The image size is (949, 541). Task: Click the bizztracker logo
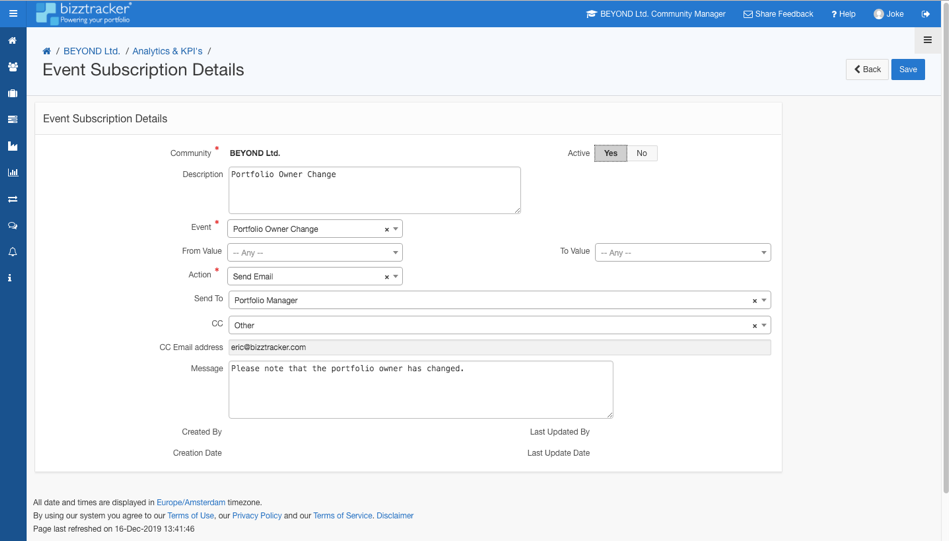(x=84, y=13)
